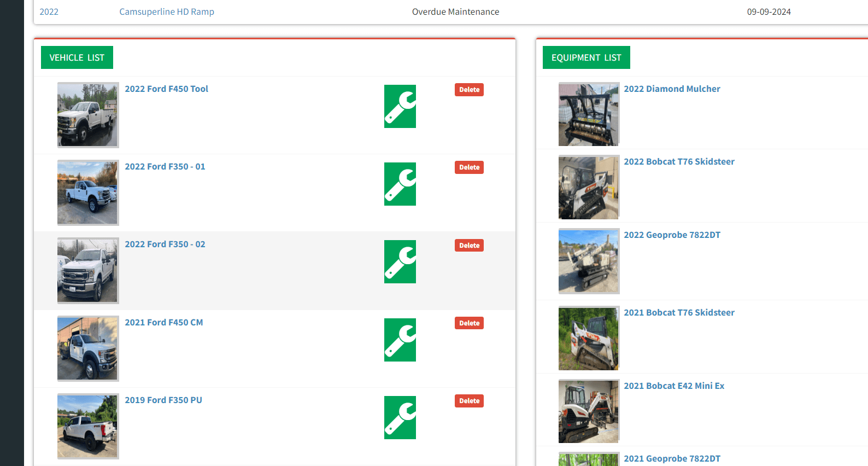The image size is (868, 466).
Task: Open the 2021 Bobcat E42 Mini Ex link
Action: point(674,386)
